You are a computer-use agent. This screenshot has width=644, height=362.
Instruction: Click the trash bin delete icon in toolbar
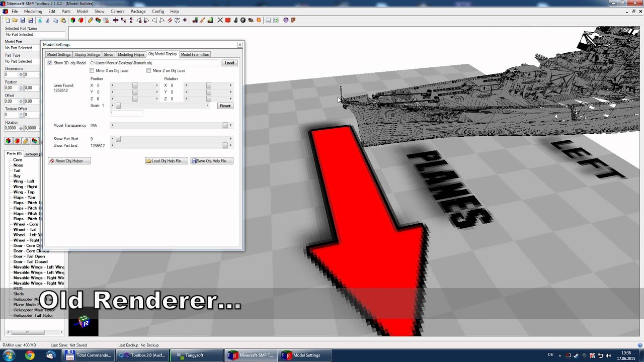pyautogui.click(x=106, y=20)
